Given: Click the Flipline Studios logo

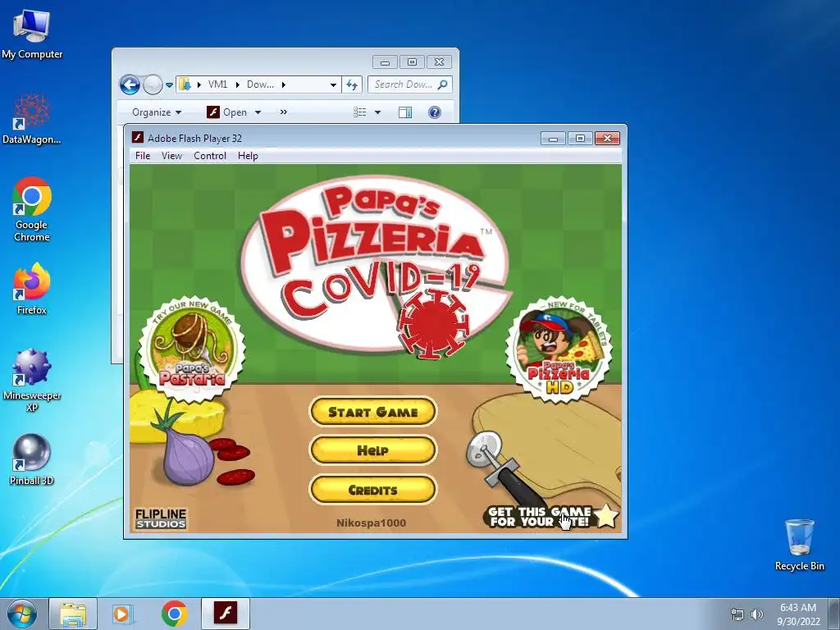Looking at the screenshot, I should tap(161, 518).
